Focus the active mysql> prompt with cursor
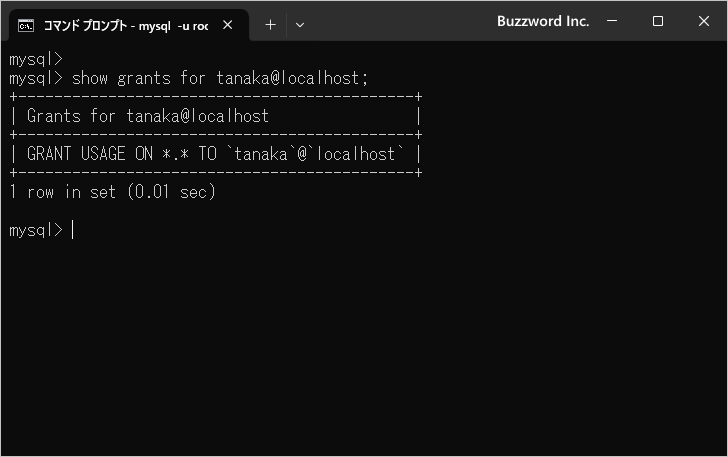This screenshot has height=457, width=728. click(x=72, y=230)
